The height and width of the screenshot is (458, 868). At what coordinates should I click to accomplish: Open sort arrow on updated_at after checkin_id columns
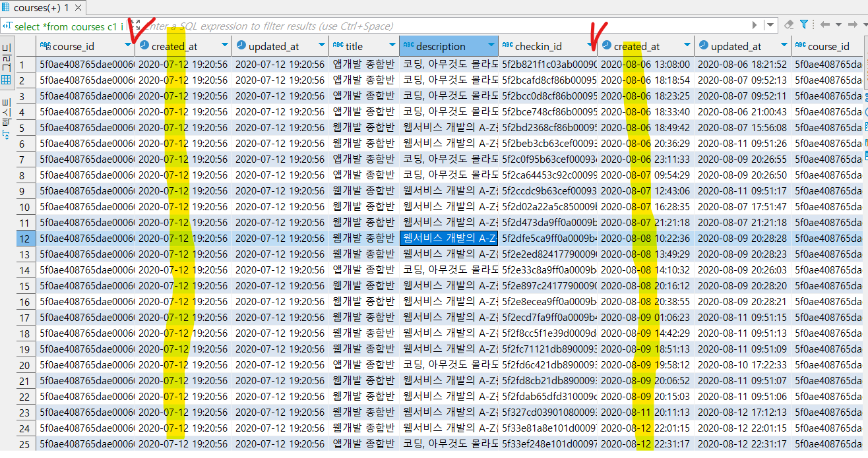coord(783,45)
